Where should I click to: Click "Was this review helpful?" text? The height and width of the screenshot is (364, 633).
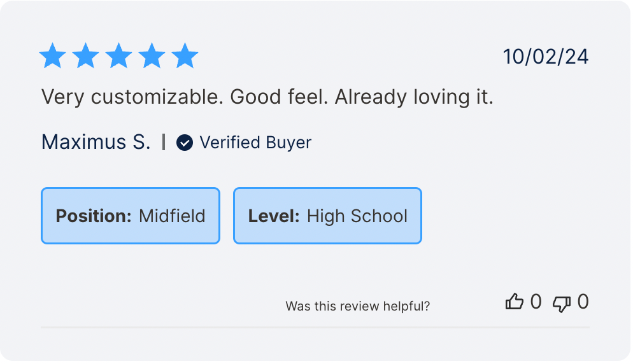(x=357, y=306)
